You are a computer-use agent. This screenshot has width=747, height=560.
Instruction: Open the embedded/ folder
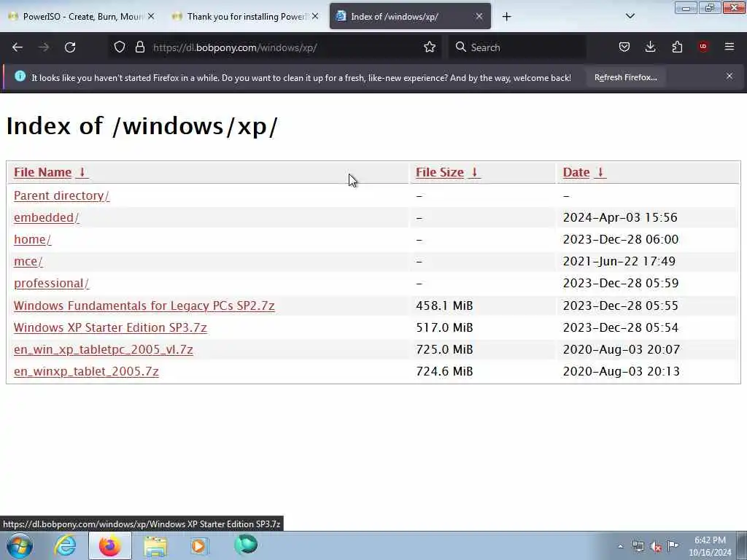[46, 217]
